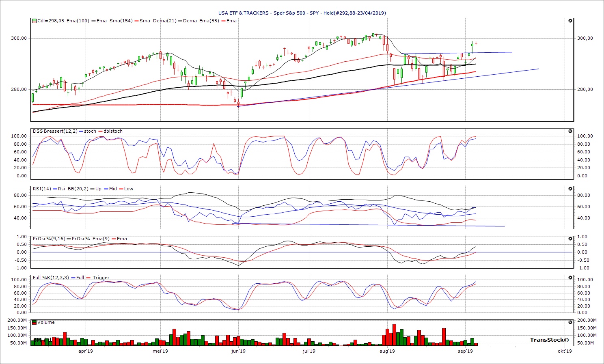Viewport: 604px width, 364px height.
Task: Click the aug'19 date axis label
Action: click(387, 351)
